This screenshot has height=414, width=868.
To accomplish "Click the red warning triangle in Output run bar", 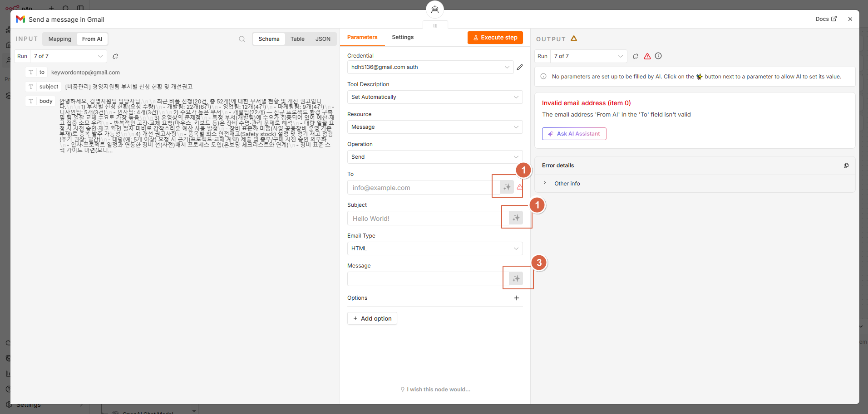I will pos(647,56).
